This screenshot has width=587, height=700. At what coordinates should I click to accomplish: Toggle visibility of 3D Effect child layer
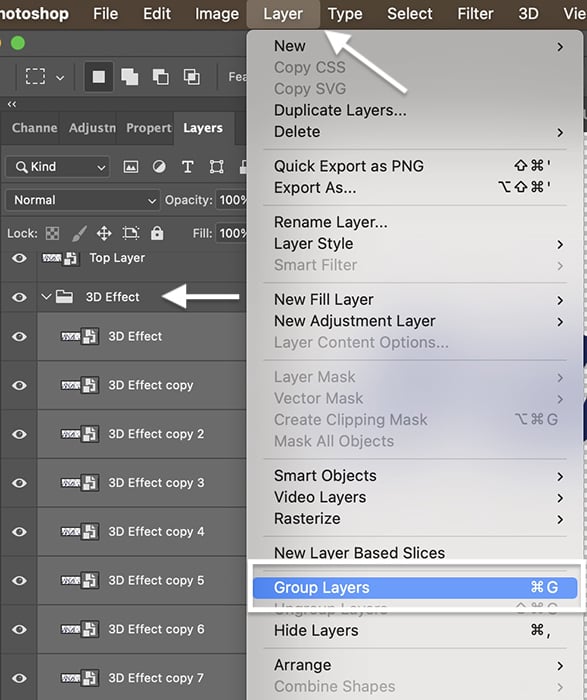coord(19,336)
